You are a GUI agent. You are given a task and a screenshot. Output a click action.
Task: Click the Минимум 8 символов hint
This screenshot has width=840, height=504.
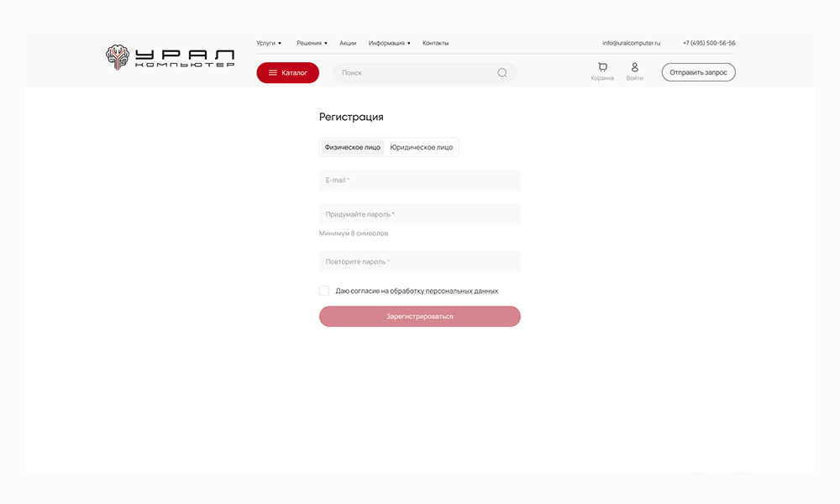click(354, 234)
